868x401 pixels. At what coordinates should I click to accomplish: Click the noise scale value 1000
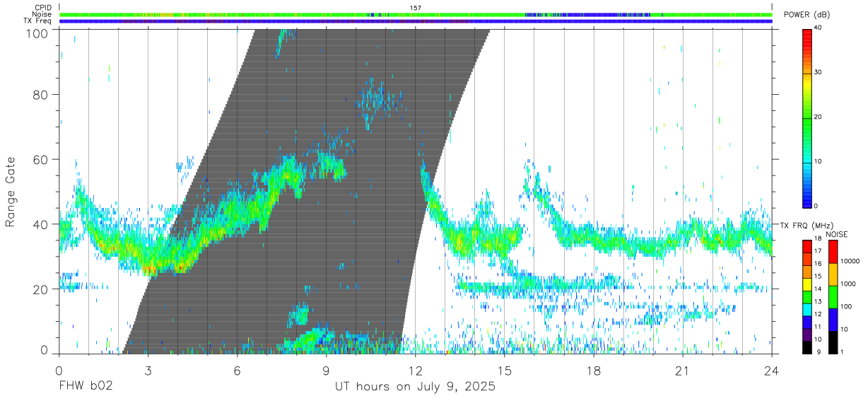(x=847, y=284)
